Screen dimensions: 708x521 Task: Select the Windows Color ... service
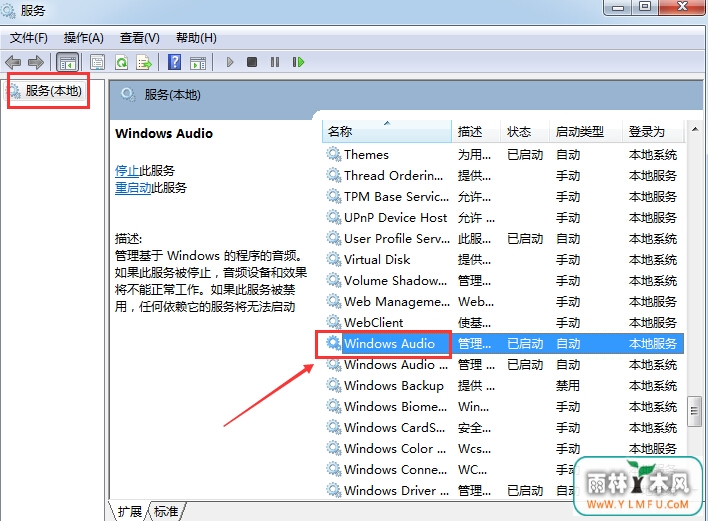503,449
